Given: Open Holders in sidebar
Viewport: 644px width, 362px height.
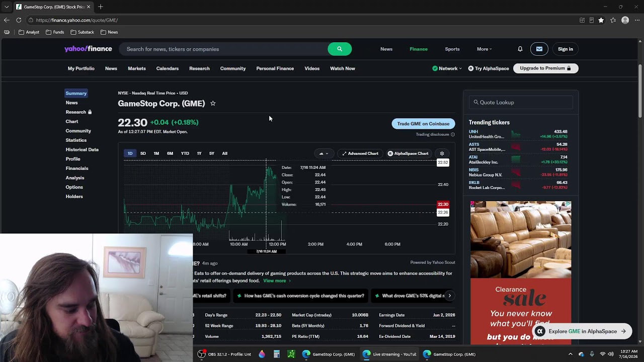Looking at the screenshot, I should click(x=74, y=197).
